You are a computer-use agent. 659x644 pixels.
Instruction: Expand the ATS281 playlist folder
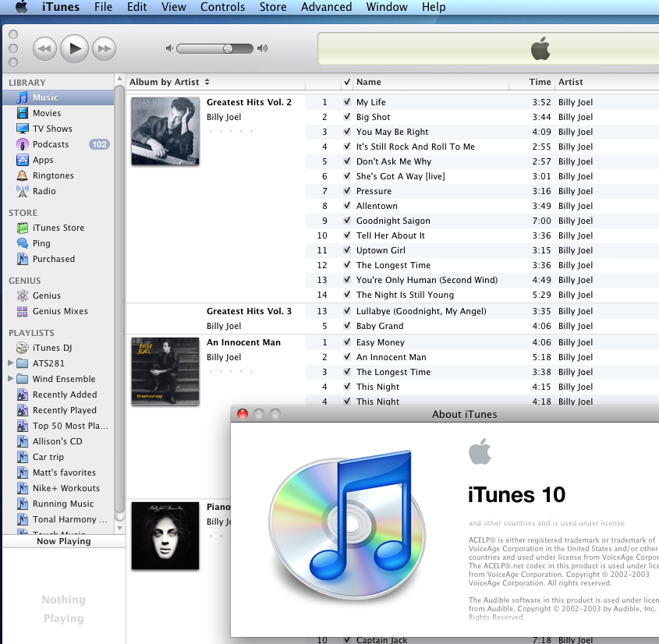(x=11, y=363)
